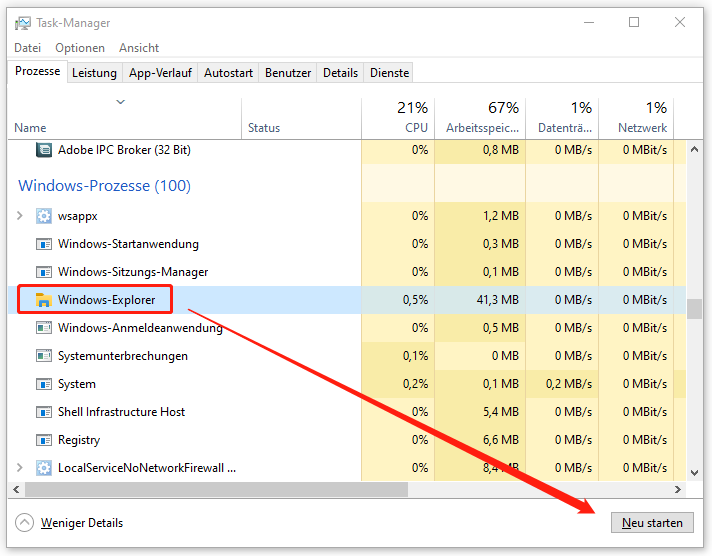The image size is (712, 556).
Task: Click the horizontal scrollbar thumb
Action: 216,490
